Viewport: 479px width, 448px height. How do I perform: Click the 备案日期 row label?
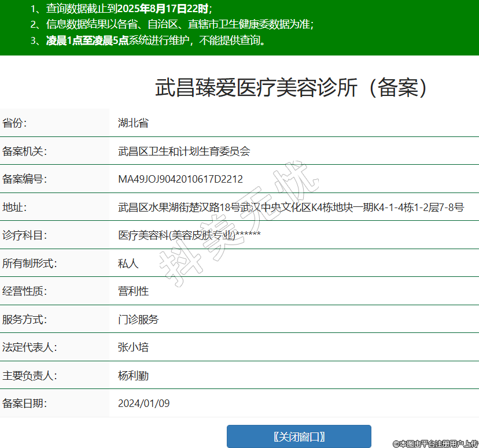pos(24,403)
